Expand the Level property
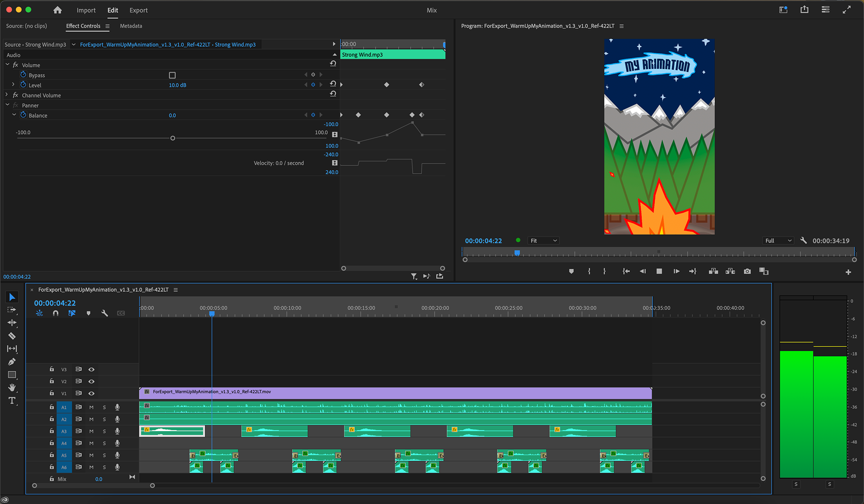Viewport: 864px width, 504px height. pyautogui.click(x=13, y=85)
